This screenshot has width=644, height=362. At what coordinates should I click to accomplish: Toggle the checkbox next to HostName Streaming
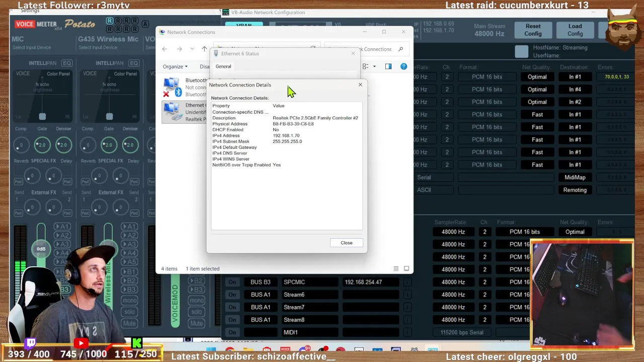tap(522, 51)
